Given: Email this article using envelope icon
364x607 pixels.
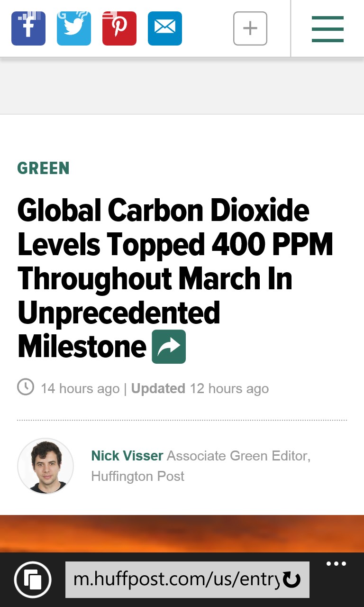Looking at the screenshot, I should [165, 28].
